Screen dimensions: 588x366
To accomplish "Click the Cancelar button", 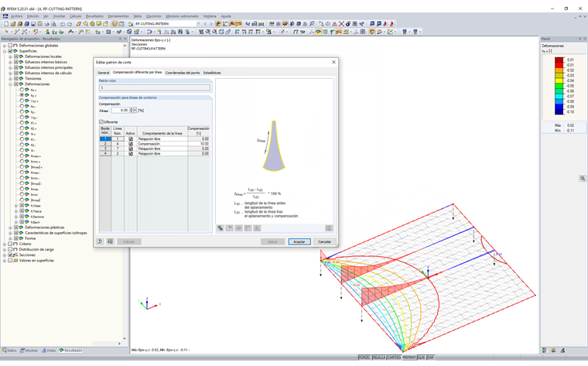I will point(324,241).
